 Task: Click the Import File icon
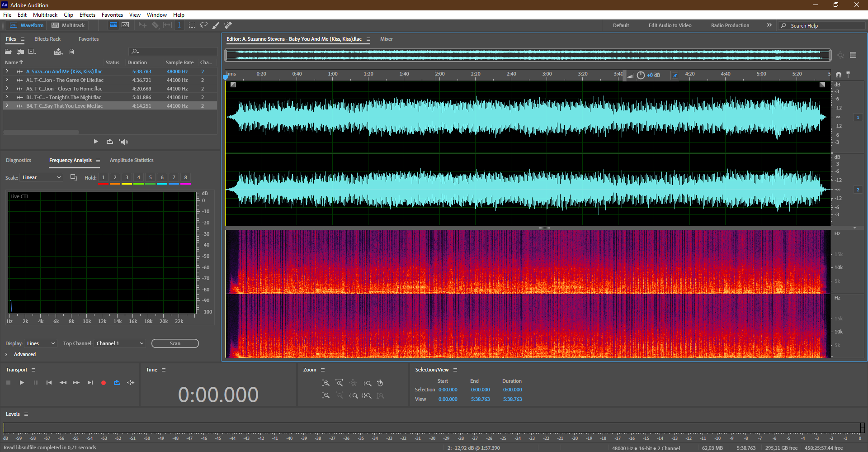click(20, 52)
